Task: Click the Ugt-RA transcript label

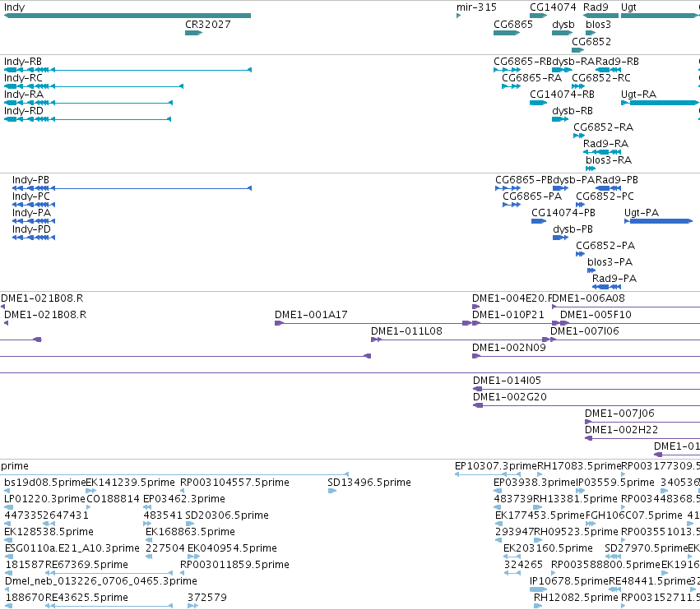Action: [x=638, y=95]
